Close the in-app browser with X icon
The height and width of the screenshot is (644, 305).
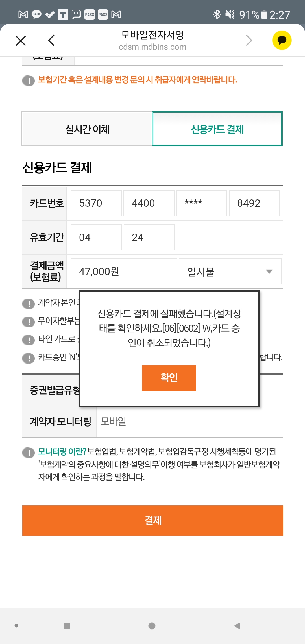click(x=21, y=41)
